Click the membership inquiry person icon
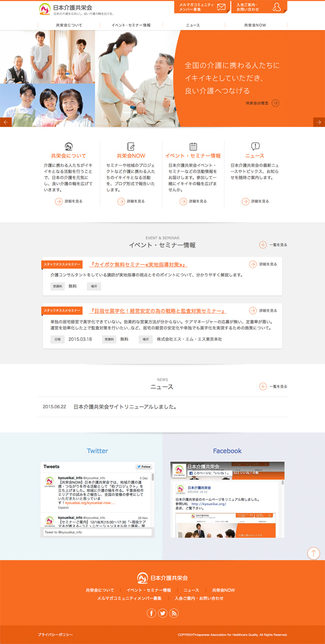325x644 pixels. pyautogui.click(x=276, y=7)
